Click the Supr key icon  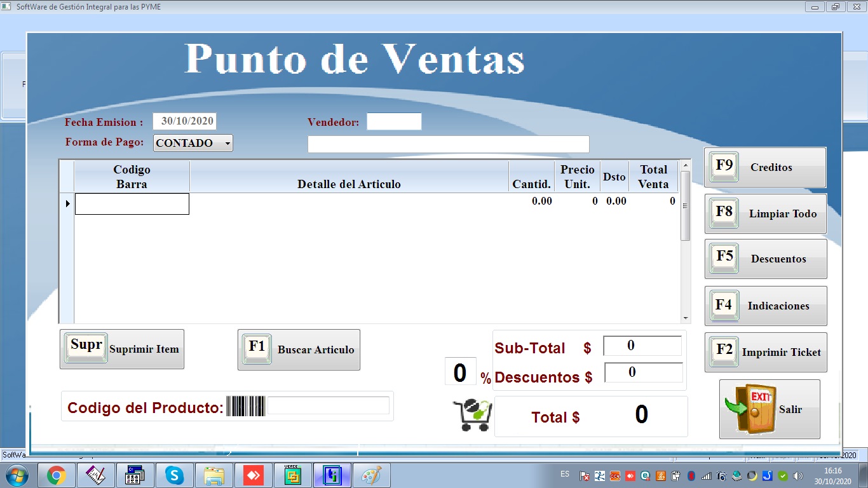pos(86,347)
